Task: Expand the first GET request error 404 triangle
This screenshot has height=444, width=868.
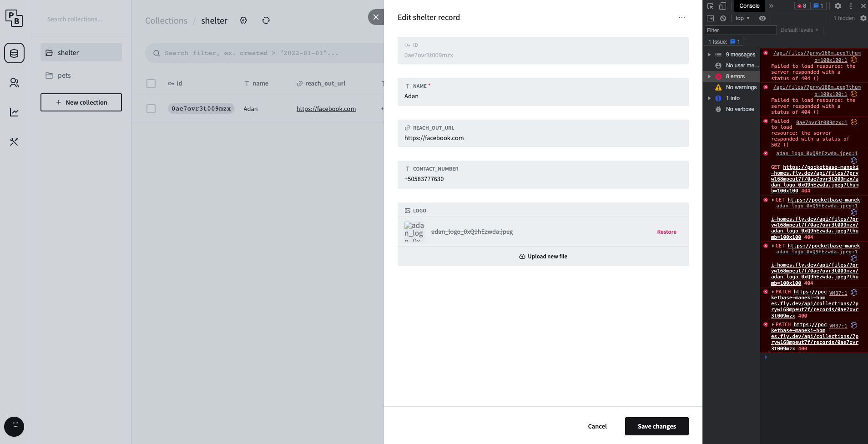Action: 773,200
